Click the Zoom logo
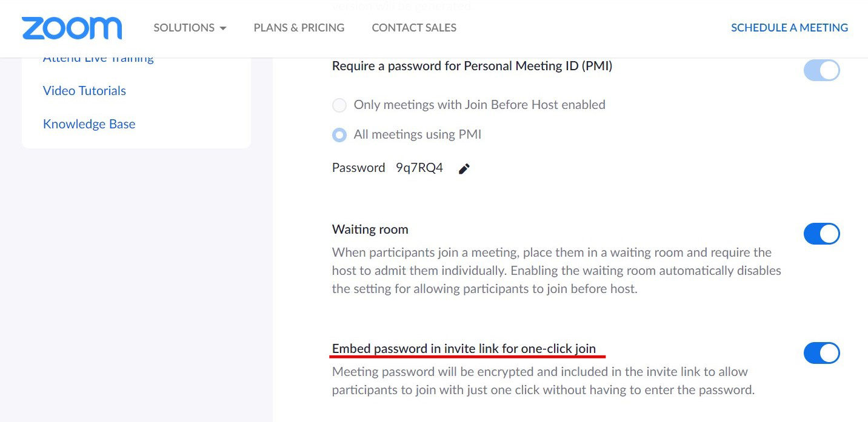868x422 pixels. click(x=72, y=28)
